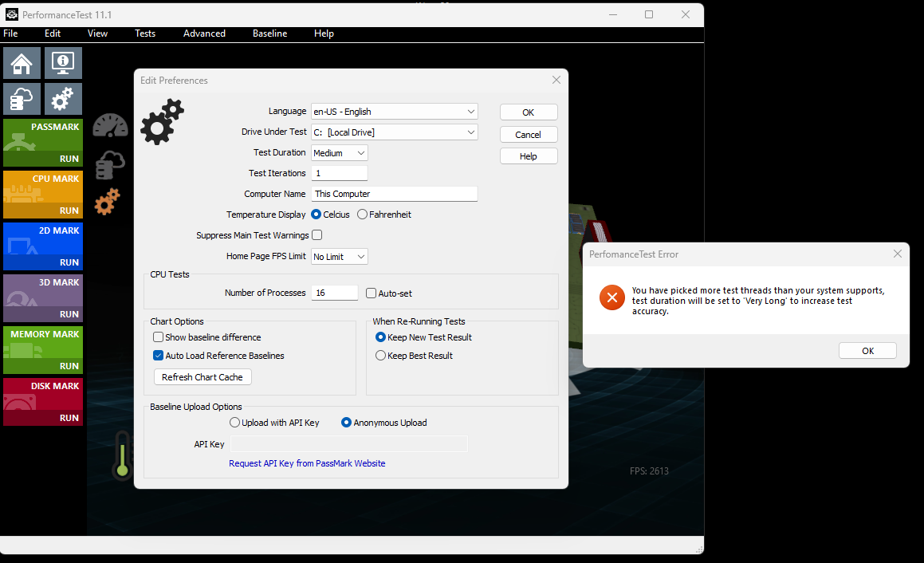The image size is (924, 563).
Task: Open the Edit menu
Action: [53, 33]
